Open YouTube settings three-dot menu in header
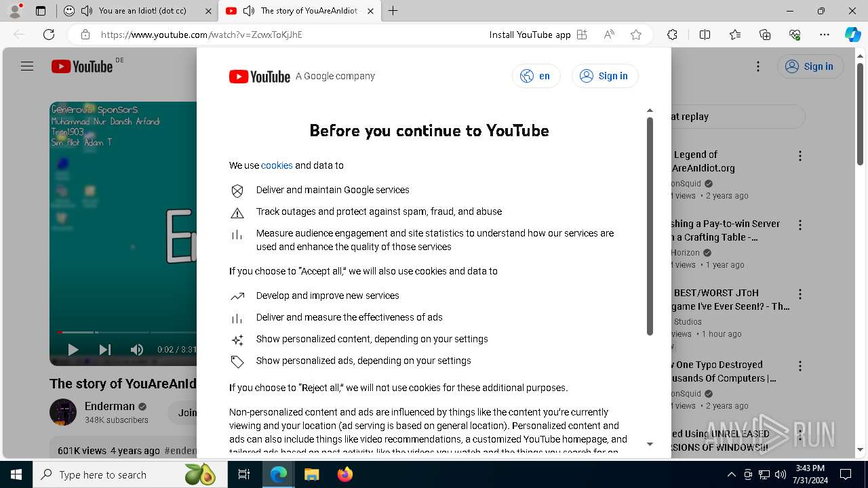 758,66
